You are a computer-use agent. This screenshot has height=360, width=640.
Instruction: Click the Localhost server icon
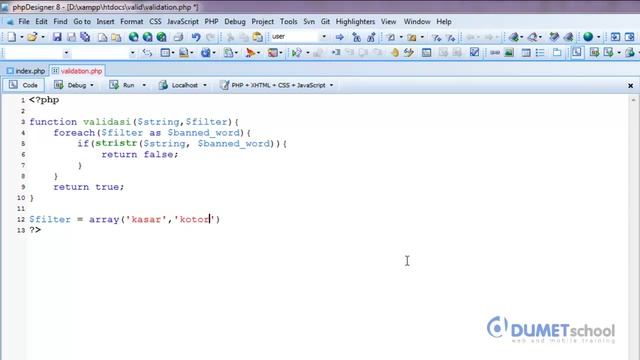click(x=163, y=85)
